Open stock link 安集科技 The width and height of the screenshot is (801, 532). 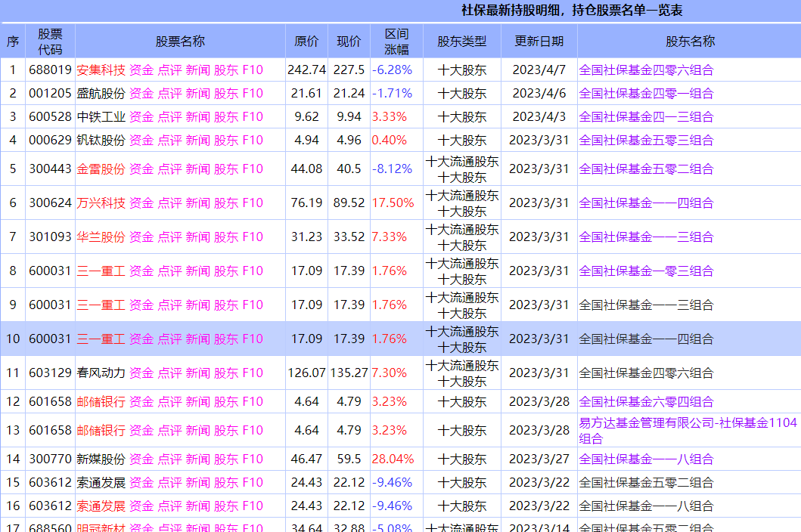pyautogui.click(x=101, y=70)
